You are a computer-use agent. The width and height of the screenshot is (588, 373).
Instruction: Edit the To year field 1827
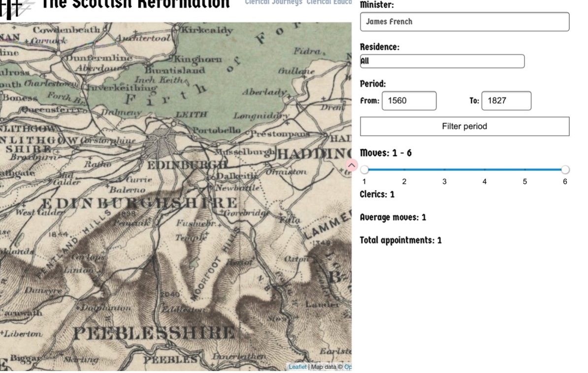pos(506,100)
